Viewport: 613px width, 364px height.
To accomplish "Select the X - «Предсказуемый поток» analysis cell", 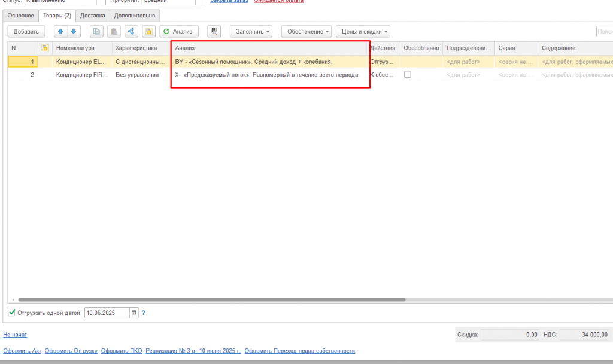I will click(269, 75).
